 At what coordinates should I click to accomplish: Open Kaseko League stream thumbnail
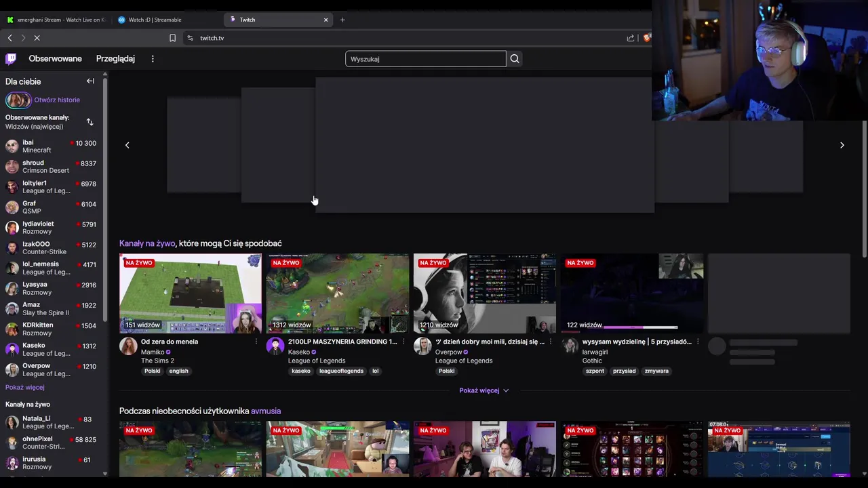coord(338,293)
